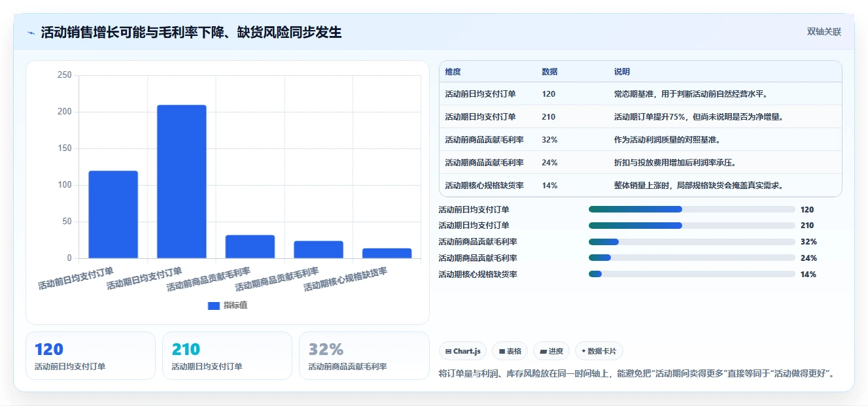The width and height of the screenshot is (868, 406).
Task: Click the 14% value beside the last progress bar
Action: (808, 274)
